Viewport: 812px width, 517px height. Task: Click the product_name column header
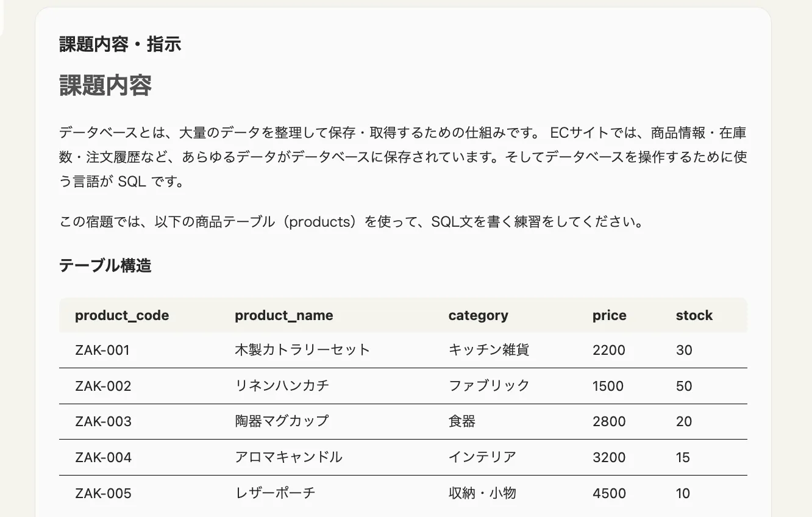tap(284, 315)
